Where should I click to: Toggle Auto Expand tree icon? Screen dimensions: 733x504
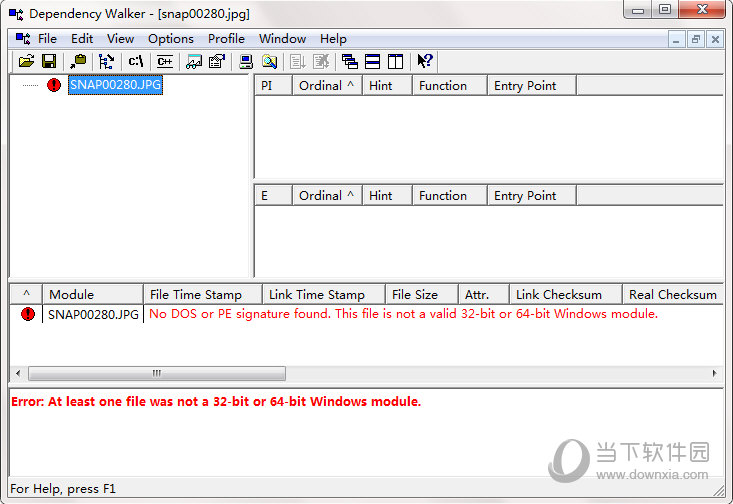(107, 61)
